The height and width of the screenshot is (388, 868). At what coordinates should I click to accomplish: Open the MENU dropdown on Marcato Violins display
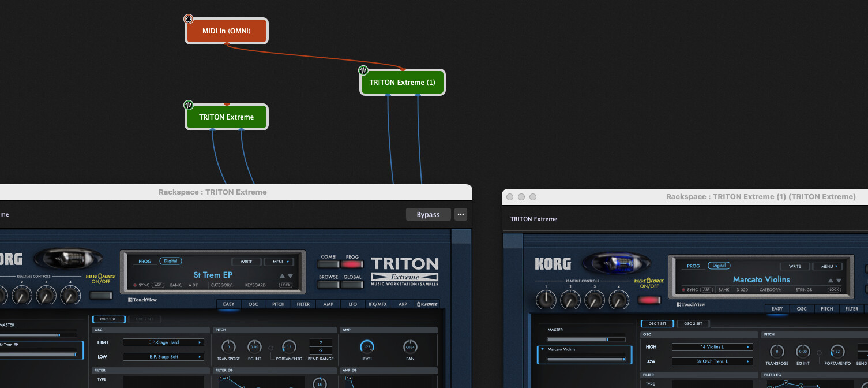[827, 267]
